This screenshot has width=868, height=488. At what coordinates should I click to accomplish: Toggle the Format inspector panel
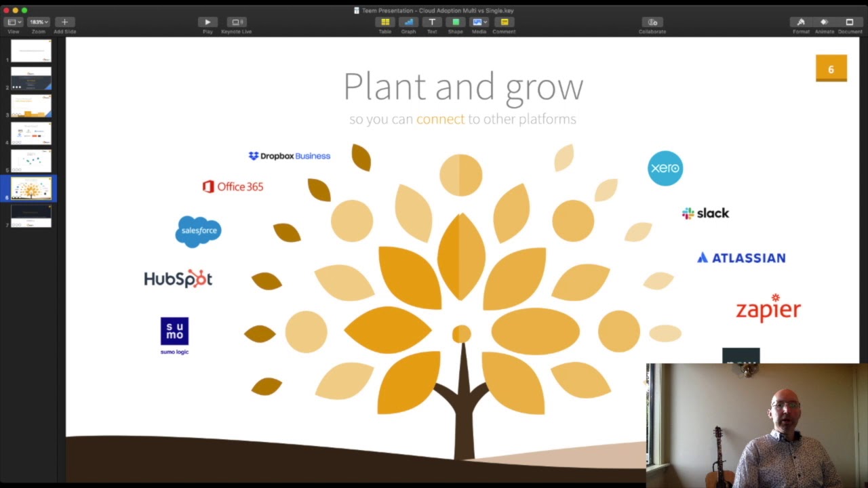pos(801,22)
